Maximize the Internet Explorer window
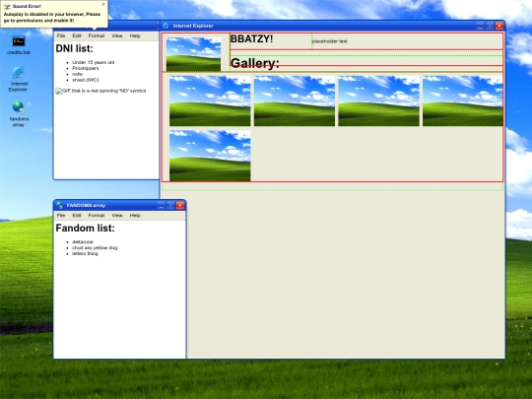The height and width of the screenshot is (399, 532). [x=490, y=26]
